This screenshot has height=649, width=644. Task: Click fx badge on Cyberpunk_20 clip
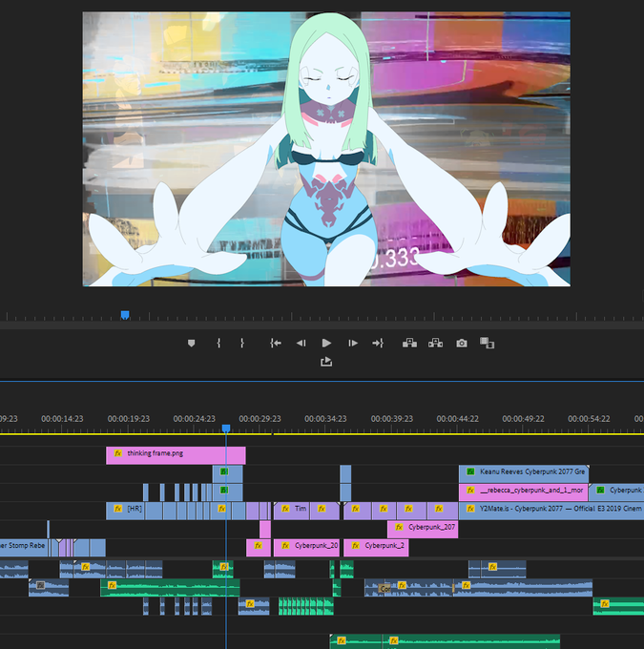tap(285, 546)
